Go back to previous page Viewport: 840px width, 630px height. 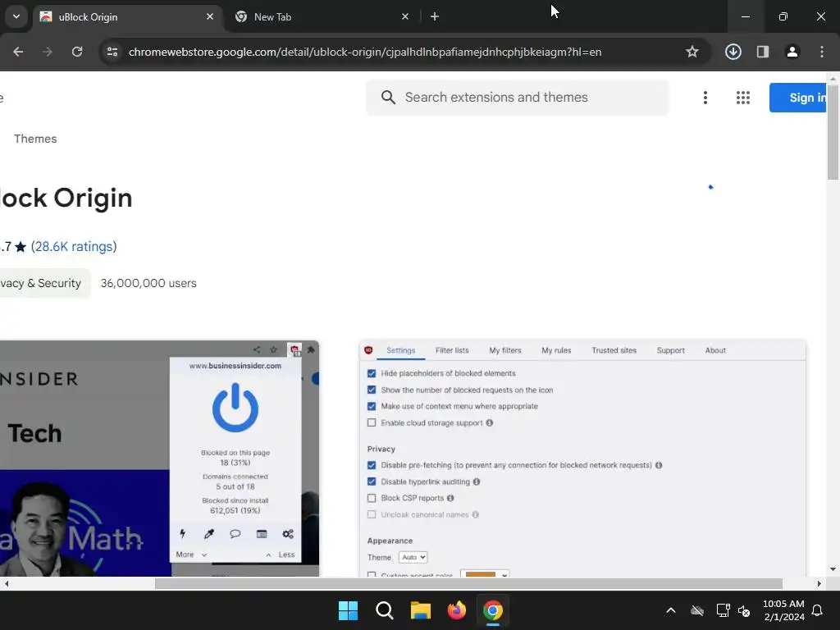pos(18,52)
